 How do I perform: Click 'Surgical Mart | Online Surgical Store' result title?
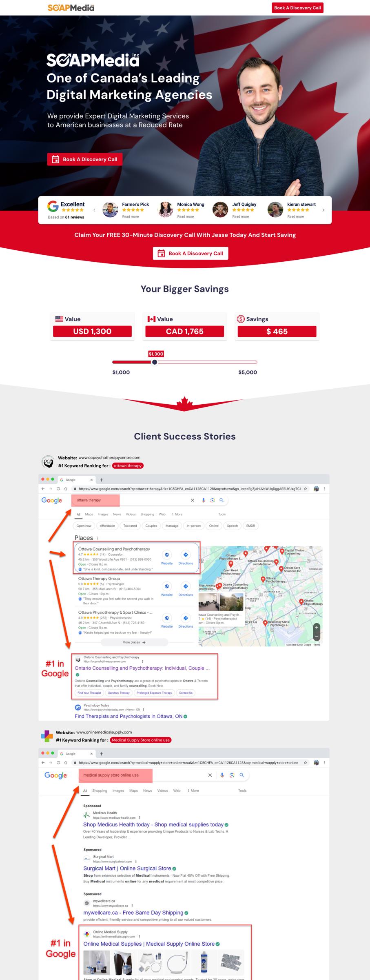click(127, 869)
